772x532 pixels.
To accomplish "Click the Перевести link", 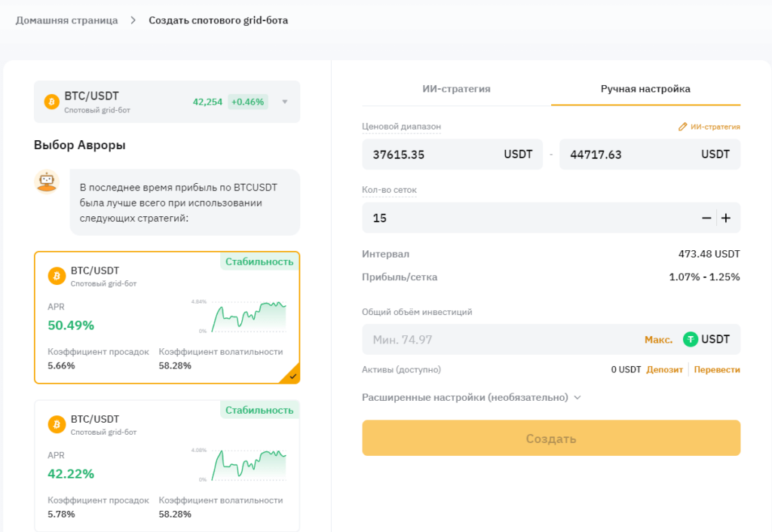I will [x=717, y=370].
